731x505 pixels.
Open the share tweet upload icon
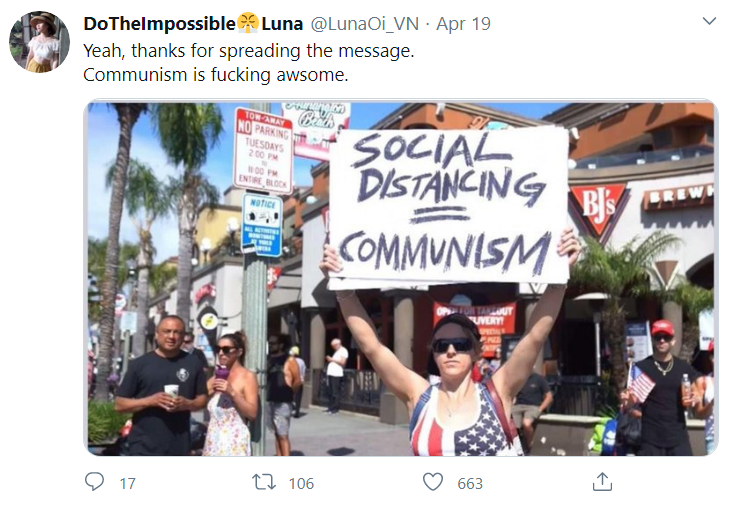point(602,482)
